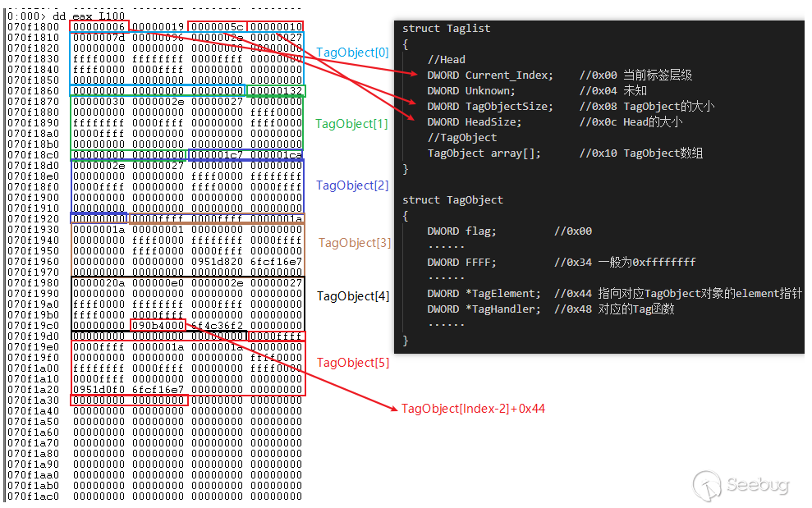Click address 070f1960
This screenshot has width=812, height=508.
click(x=33, y=262)
